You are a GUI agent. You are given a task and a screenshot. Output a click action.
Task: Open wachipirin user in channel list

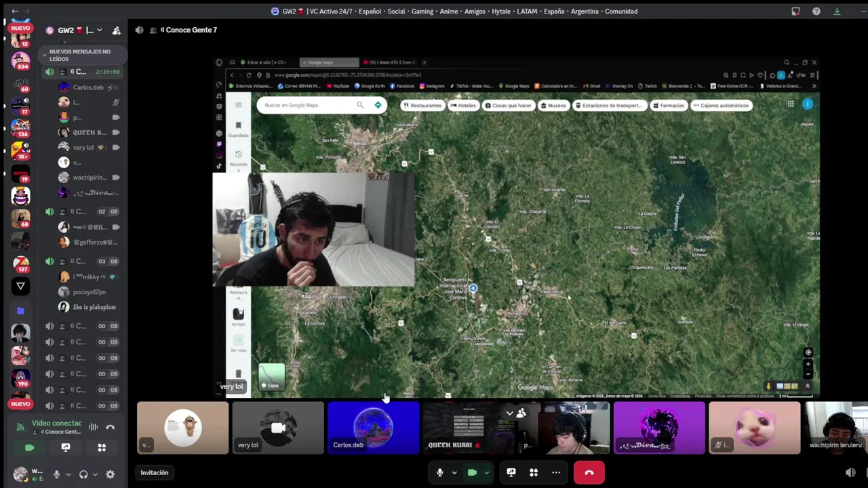pyautogui.click(x=88, y=177)
